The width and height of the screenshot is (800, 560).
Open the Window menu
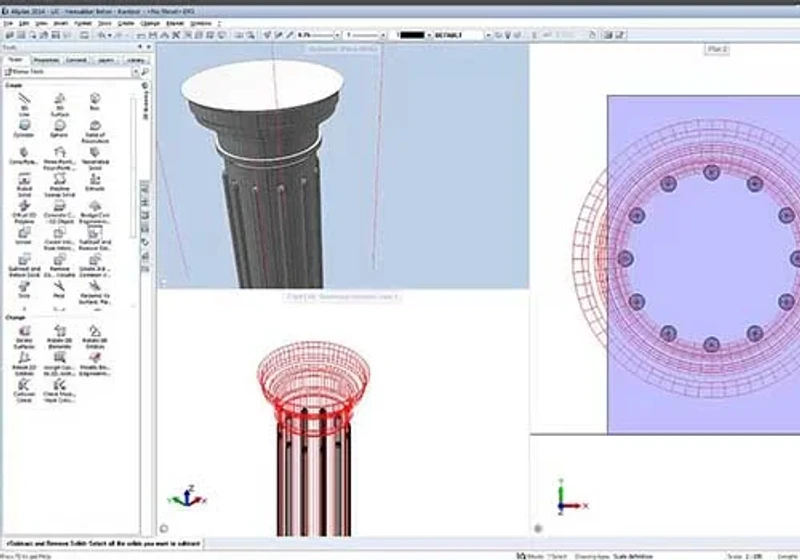click(201, 23)
